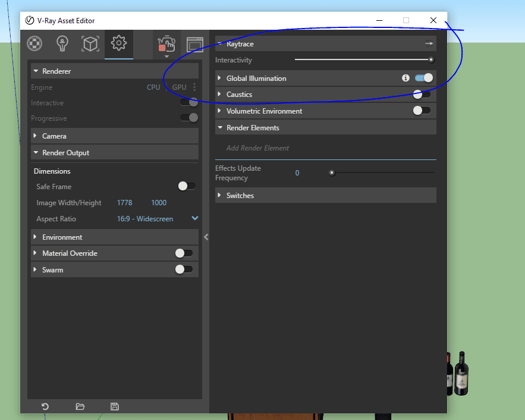Open the Aspect Ratio dropdown
525x420 pixels.
point(158,219)
